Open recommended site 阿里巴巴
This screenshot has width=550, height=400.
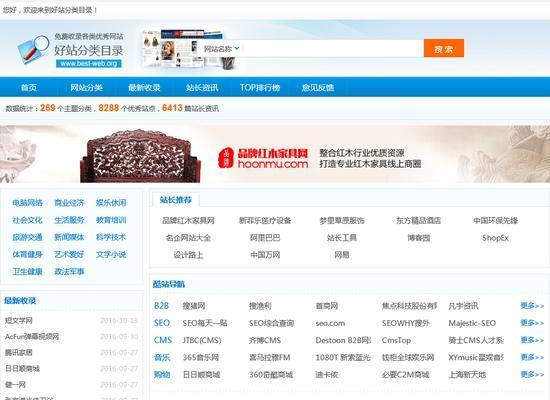(x=265, y=238)
